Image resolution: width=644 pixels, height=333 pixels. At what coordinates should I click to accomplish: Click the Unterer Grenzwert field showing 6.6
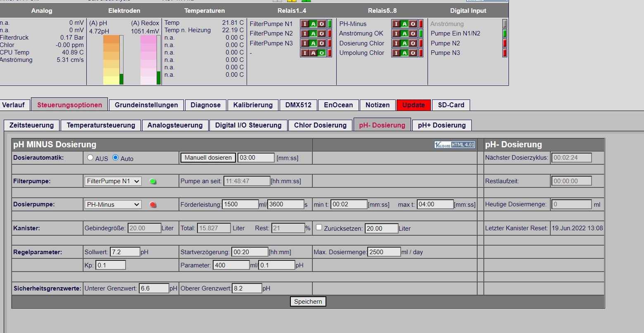154,288
